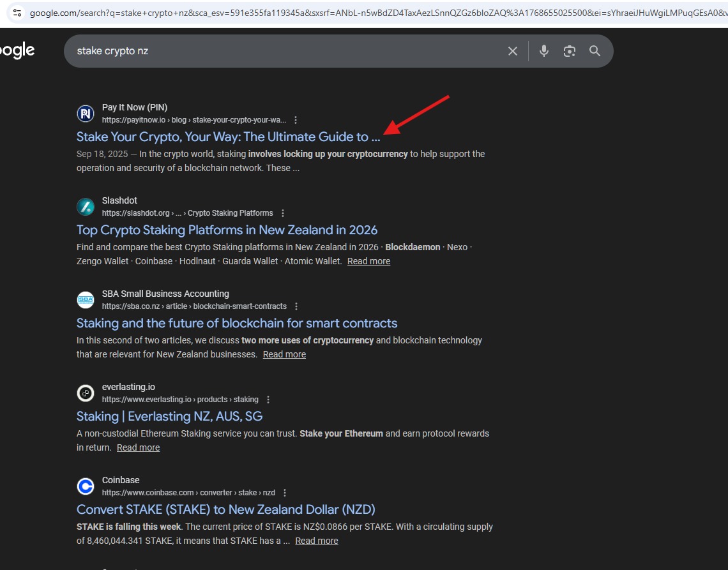
Task: Open 'Top Crypto Staking Platforms in New Zealand' link
Action: coord(227,230)
